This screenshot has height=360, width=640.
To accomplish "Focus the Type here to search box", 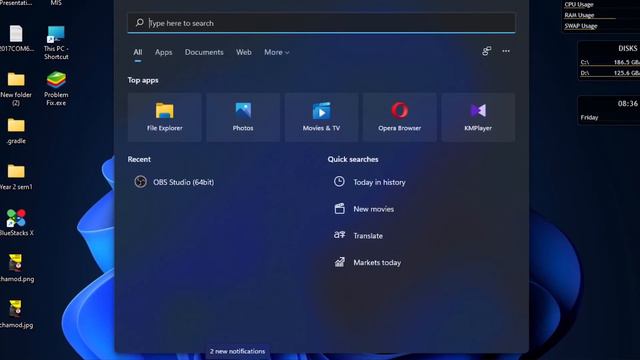I will click(321, 23).
